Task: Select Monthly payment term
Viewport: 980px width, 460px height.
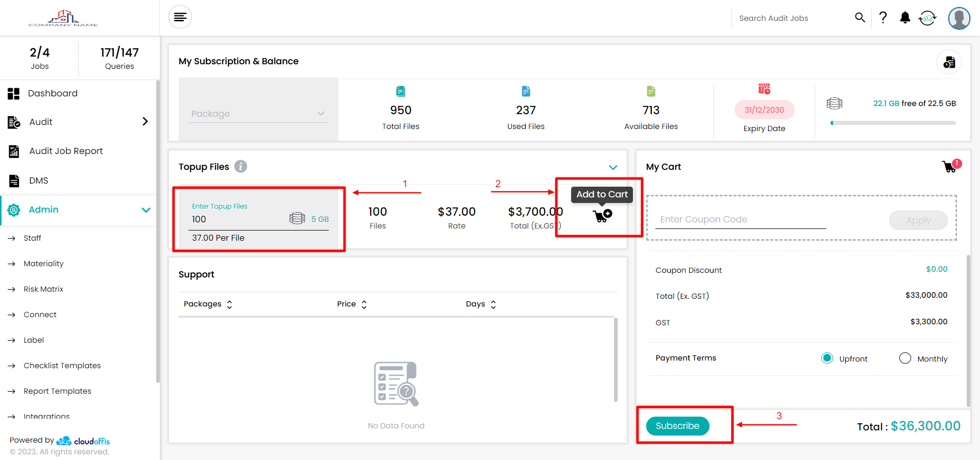Action: pyautogui.click(x=905, y=358)
